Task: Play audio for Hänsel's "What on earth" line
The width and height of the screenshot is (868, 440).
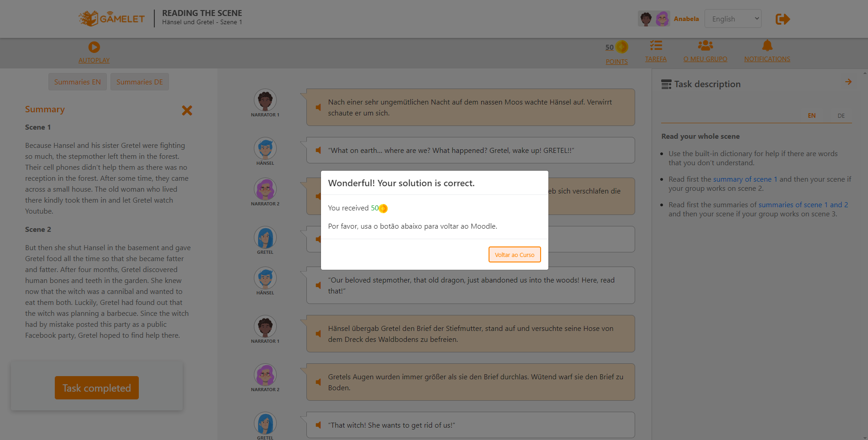Action: click(318, 150)
